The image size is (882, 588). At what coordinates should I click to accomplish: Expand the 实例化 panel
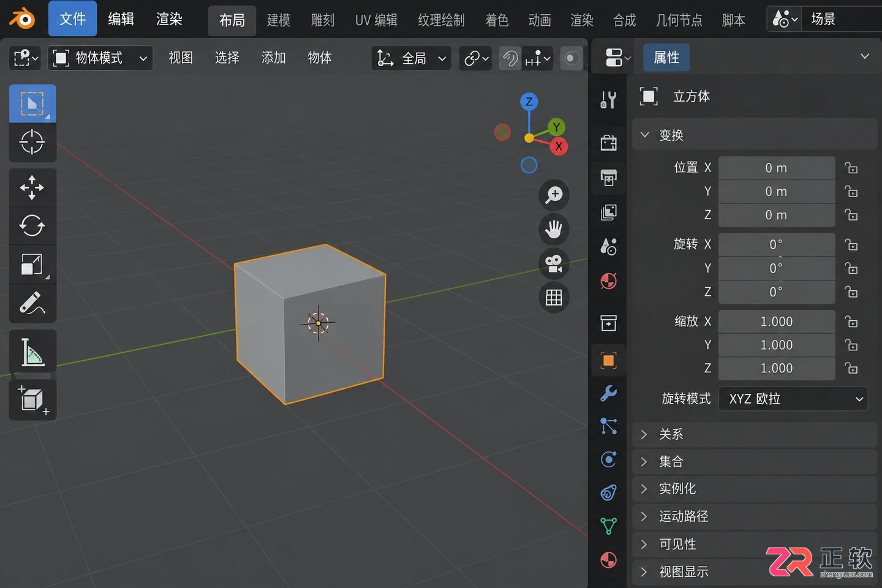(755, 489)
